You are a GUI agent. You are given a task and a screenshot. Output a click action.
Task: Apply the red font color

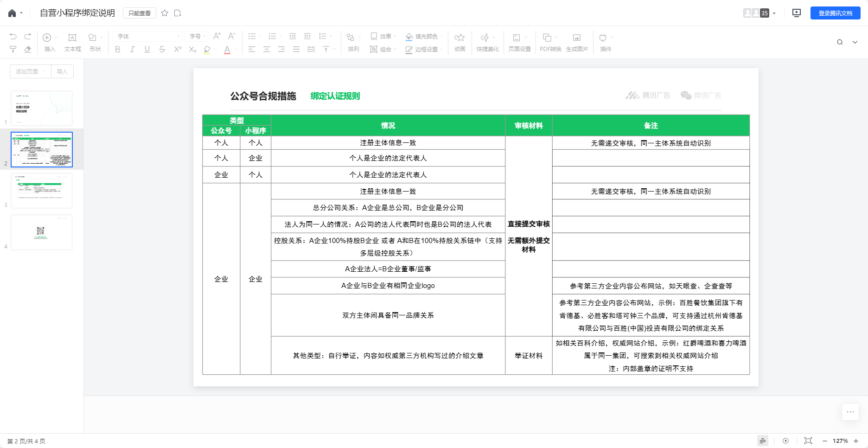click(x=227, y=50)
